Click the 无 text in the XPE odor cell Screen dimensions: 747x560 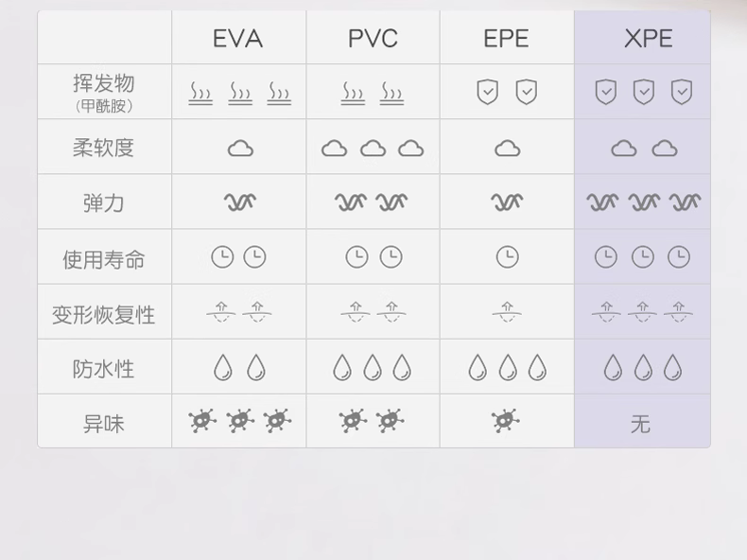pos(641,424)
